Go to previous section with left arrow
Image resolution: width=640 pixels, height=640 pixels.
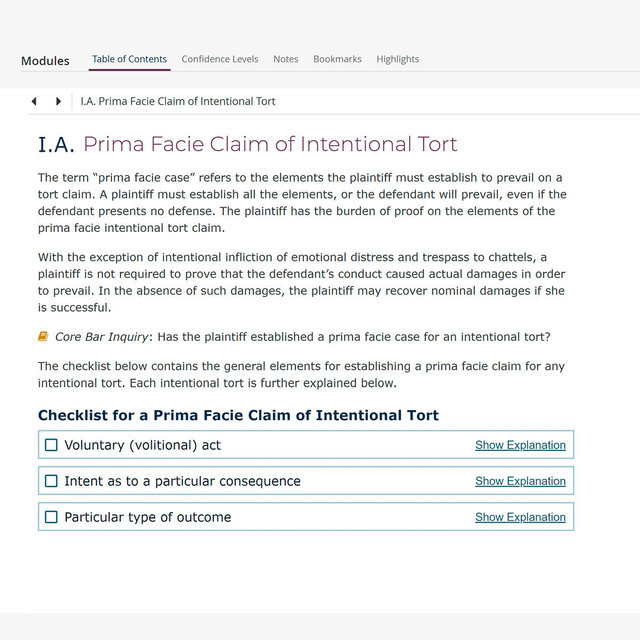34,101
